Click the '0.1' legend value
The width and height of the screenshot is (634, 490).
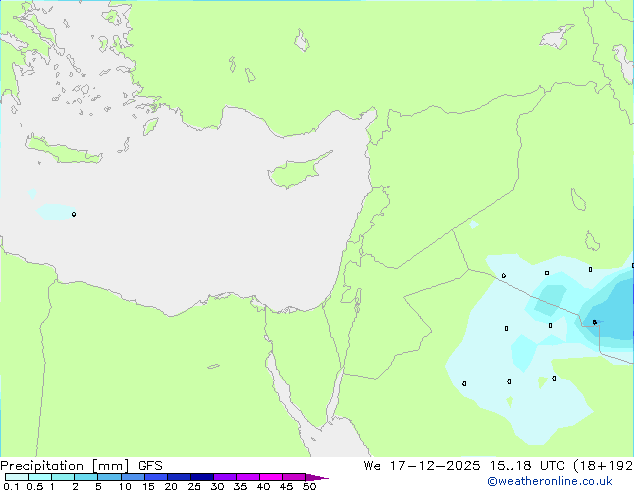point(11,486)
